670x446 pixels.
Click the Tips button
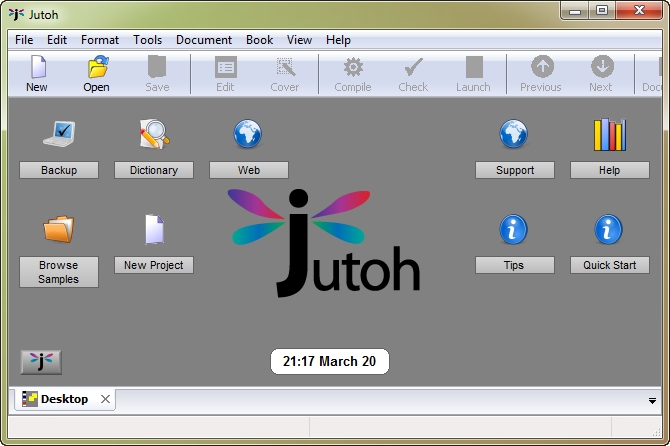pyautogui.click(x=515, y=265)
